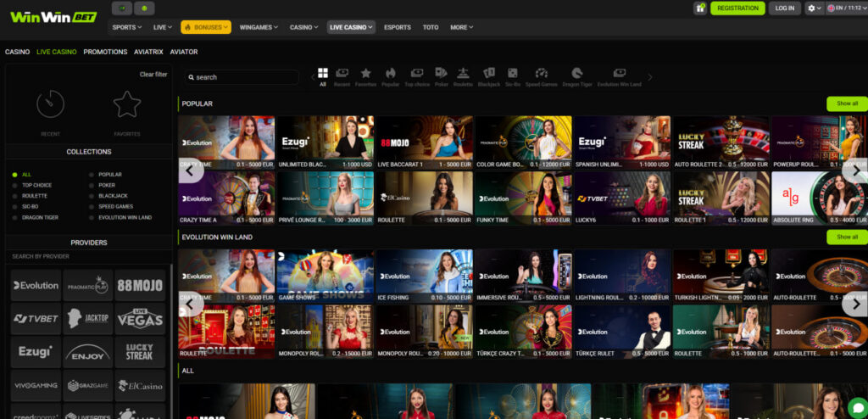Switch to the AVIATRIX sub-tab
This screenshot has height=419, width=868.
coord(148,52)
